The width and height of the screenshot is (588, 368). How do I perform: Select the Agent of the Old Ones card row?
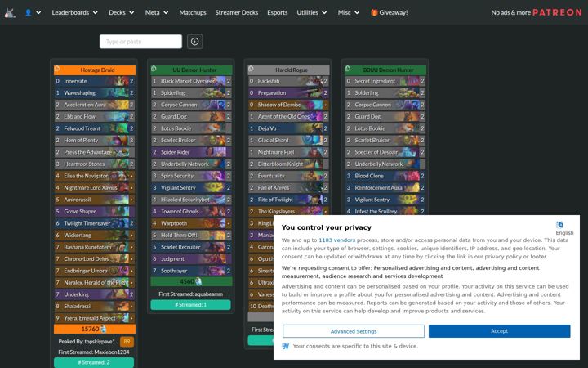click(x=288, y=116)
